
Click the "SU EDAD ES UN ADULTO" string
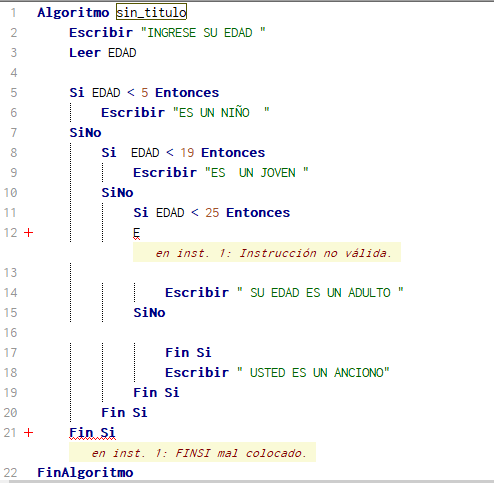point(320,293)
